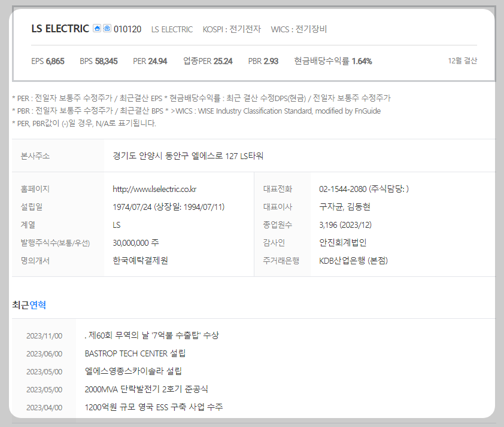Image resolution: width=504 pixels, height=427 pixels.
Task: Select the BASTROP TECH CENTER 설립 entry
Action: 135,353
